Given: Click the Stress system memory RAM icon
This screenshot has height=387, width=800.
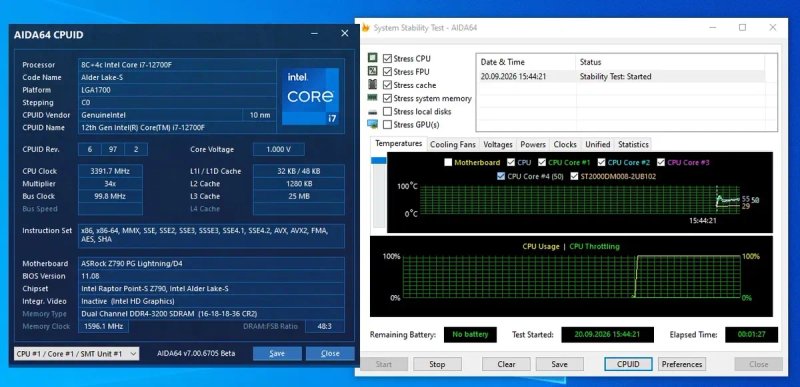Looking at the screenshot, I should 372,98.
